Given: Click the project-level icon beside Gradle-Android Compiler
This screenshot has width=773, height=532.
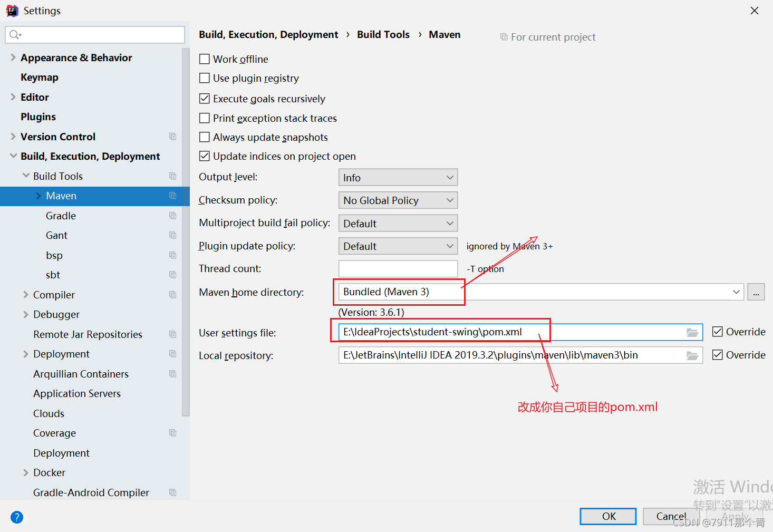Looking at the screenshot, I should click(x=172, y=492).
